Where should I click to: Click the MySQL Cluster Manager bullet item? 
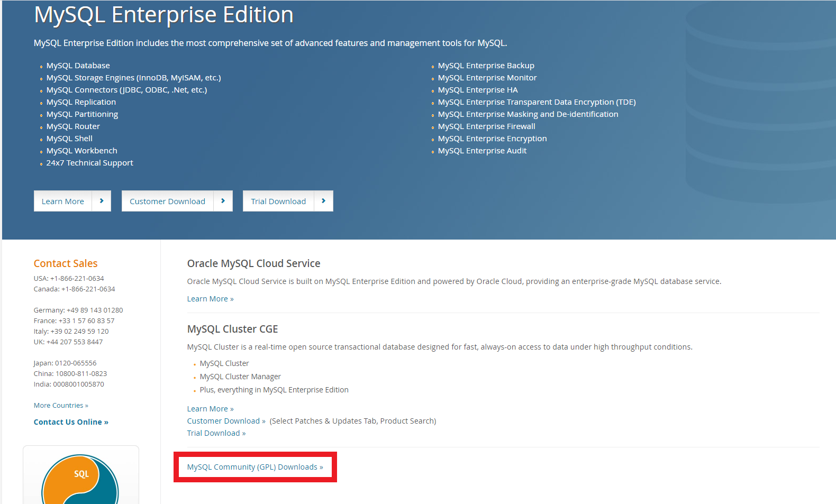point(240,377)
